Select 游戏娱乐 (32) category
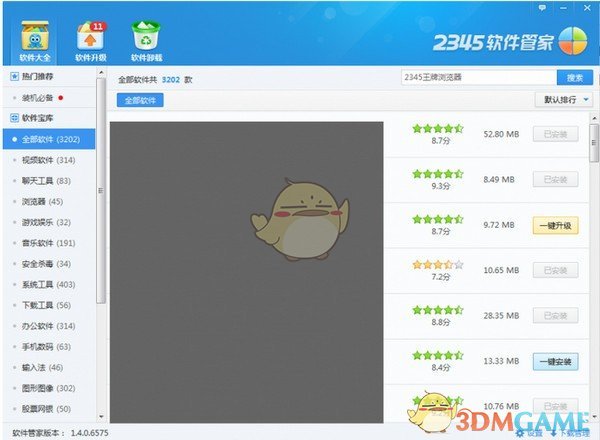The height and width of the screenshot is (440, 600). coord(49,222)
